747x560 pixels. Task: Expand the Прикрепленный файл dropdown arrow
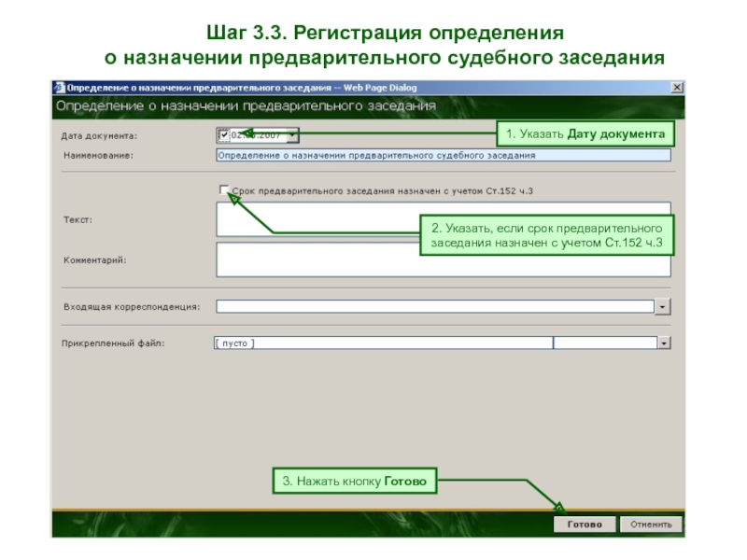pos(663,343)
